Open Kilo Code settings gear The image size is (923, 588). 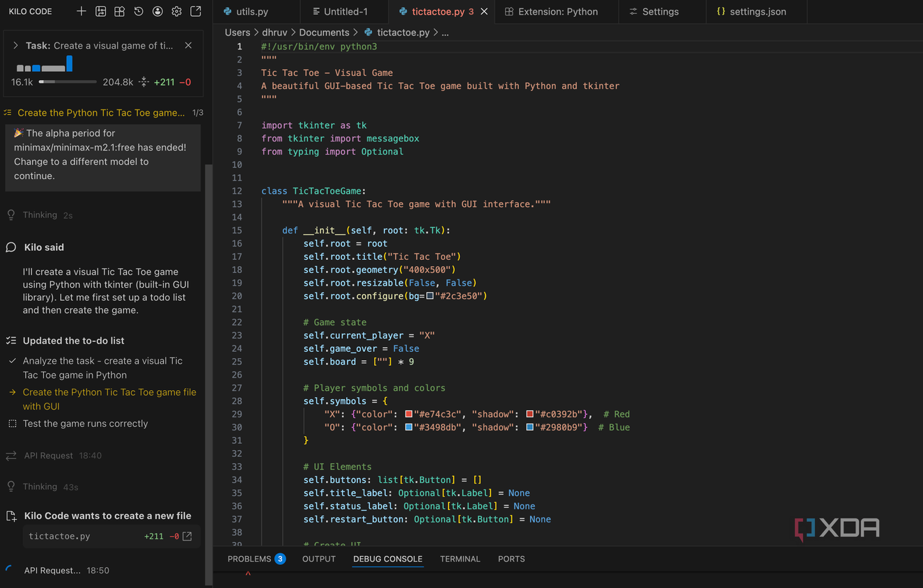coord(176,11)
